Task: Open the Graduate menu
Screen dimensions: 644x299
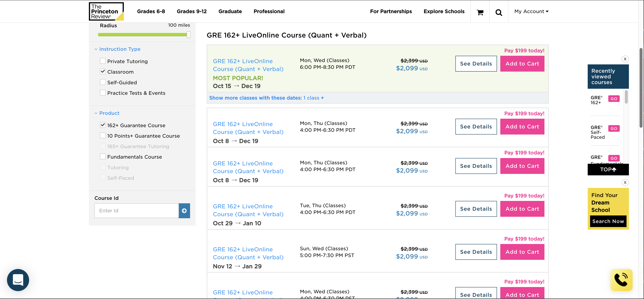Action: click(230, 11)
